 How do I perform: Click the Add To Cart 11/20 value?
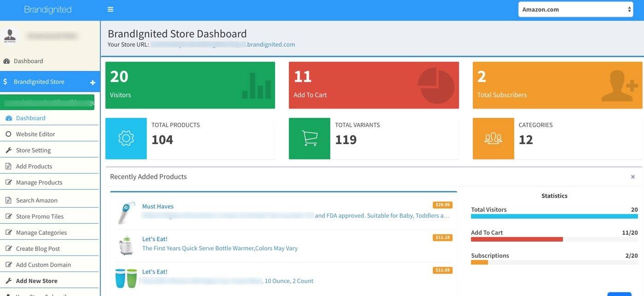(x=630, y=232)
